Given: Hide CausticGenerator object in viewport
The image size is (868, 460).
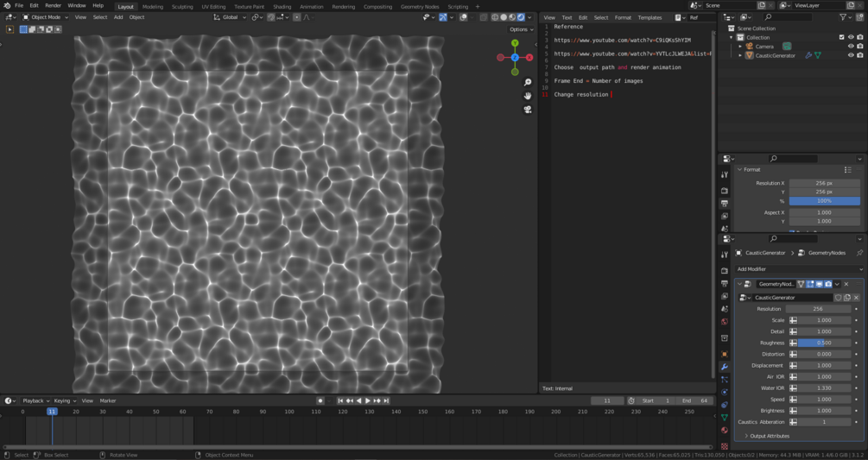Looking at the screenshot, I should tap(851, 55).
